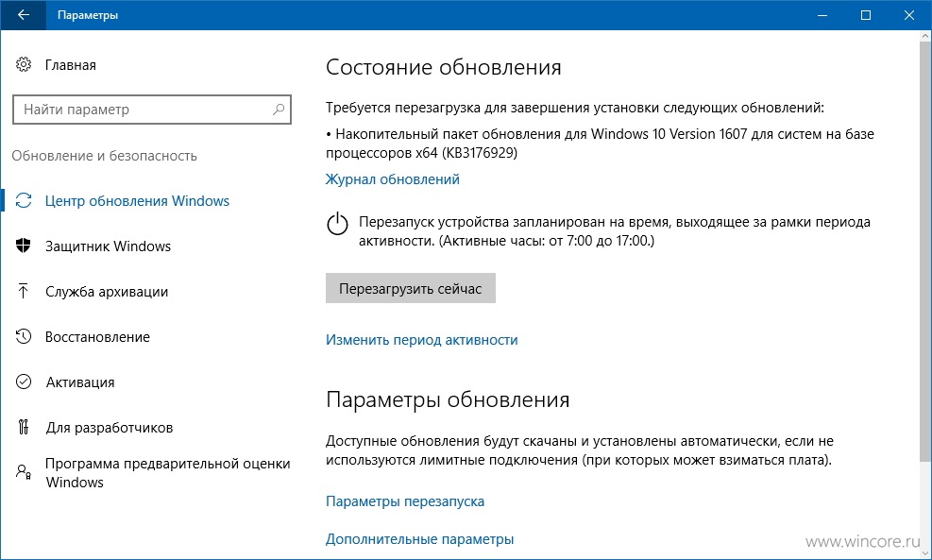
Task: Click the Защитник Windows shield icon
Action: [x=24, y=246]
